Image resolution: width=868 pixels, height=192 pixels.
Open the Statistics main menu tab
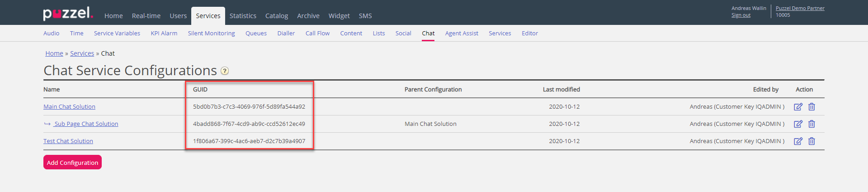[x=243, y=16]
